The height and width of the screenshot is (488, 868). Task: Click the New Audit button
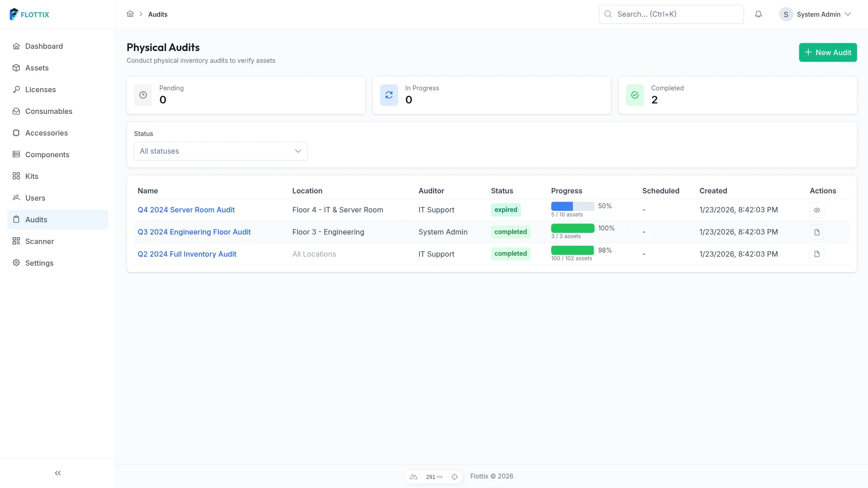[828, 52]
